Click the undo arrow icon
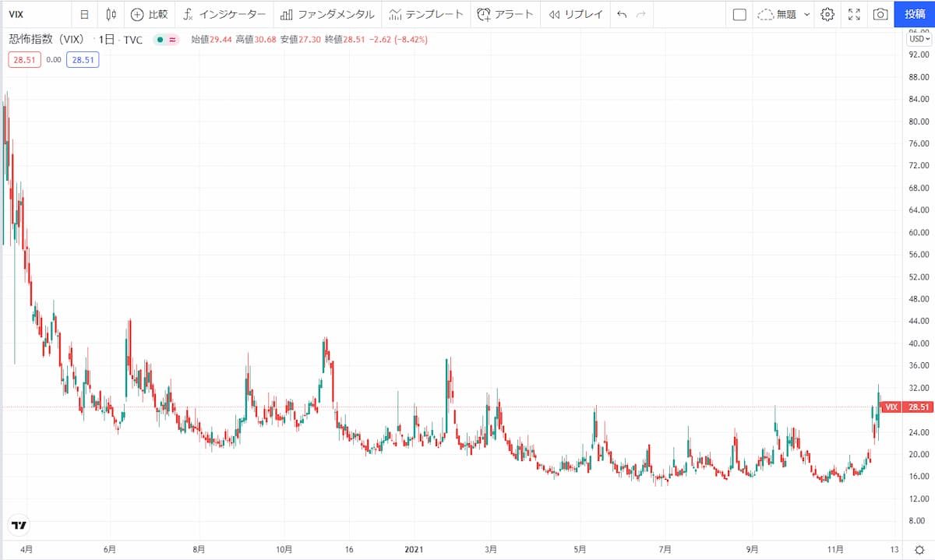 (621, 14)
